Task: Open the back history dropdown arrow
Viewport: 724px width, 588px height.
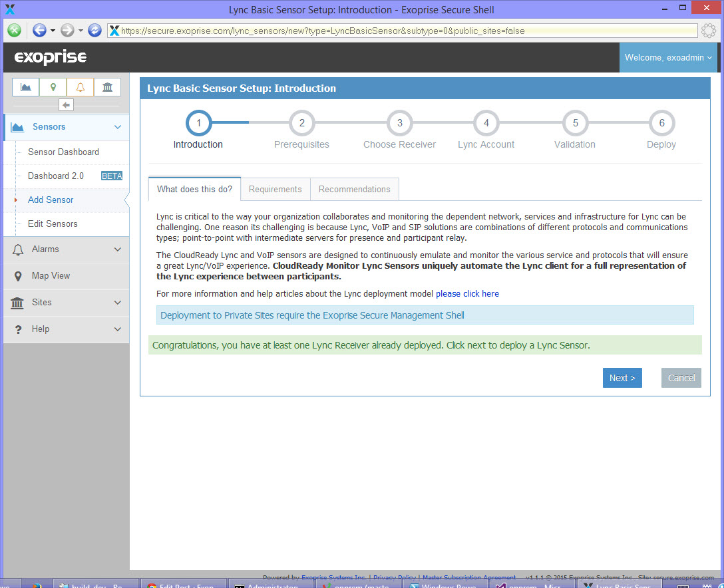Action: (53, 31)
